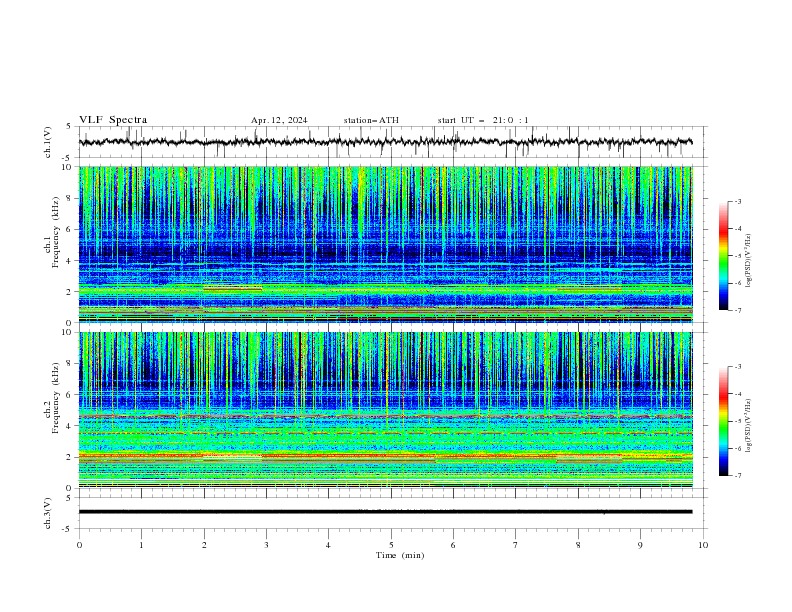Click the "7" tick on time axis
792x612 pixels.
click(x=516, y=545)
